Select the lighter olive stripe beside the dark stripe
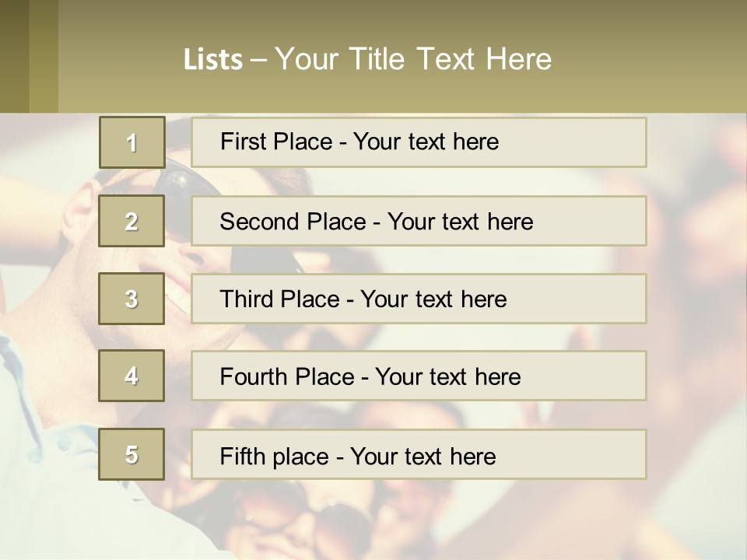747x560 pixels. (x=44, y=56)
